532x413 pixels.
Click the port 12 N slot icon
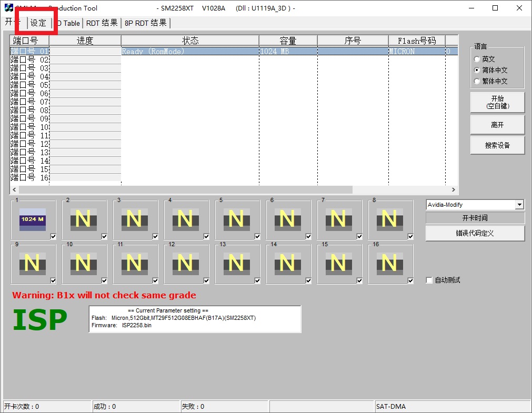(x=185, y=263)
